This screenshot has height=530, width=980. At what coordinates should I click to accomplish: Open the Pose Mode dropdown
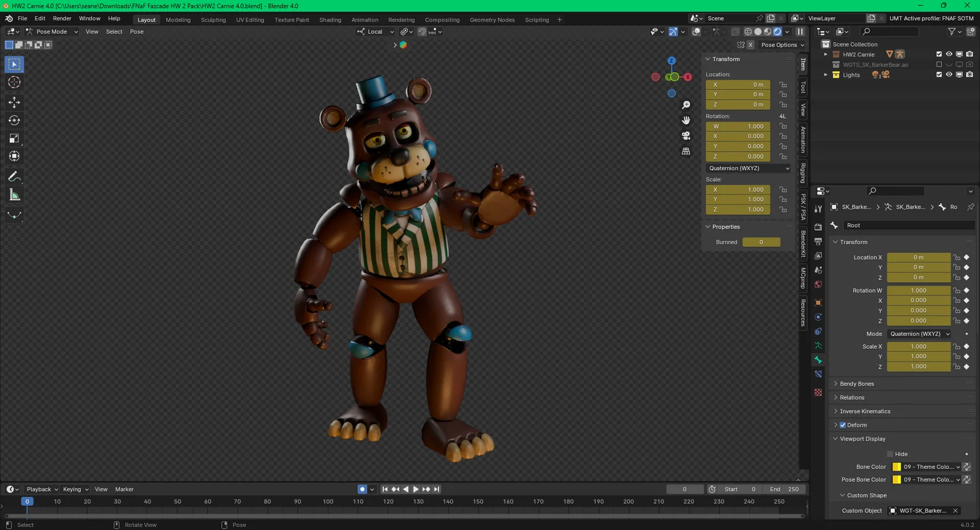point(51,32)
